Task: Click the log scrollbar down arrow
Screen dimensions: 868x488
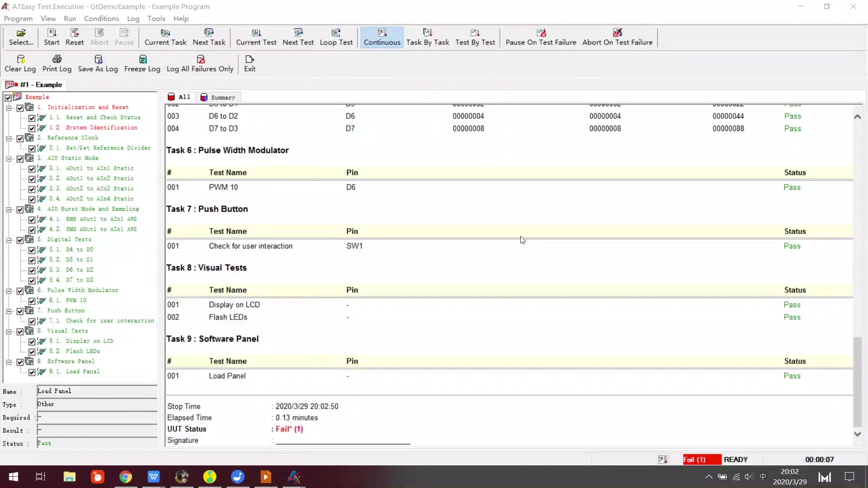Action: pos(857,434)
